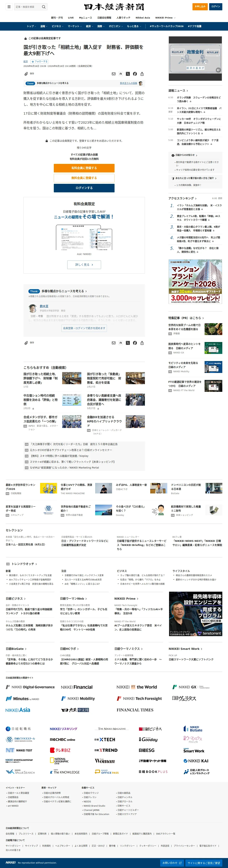Click the Nikkei newspaper logo
Screen dimensions: 228x868
114,7
